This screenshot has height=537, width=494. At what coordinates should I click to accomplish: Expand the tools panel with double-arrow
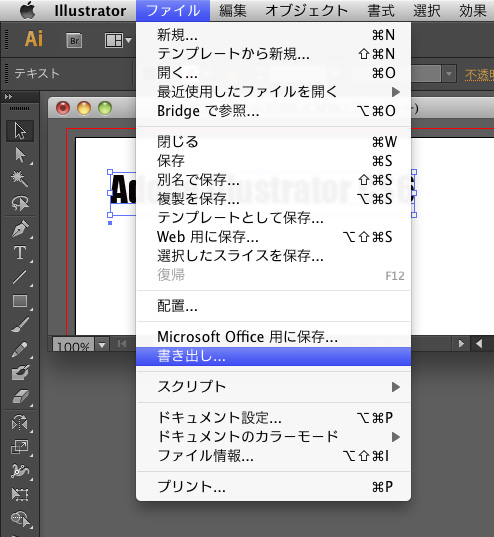(x=8, y=97)
